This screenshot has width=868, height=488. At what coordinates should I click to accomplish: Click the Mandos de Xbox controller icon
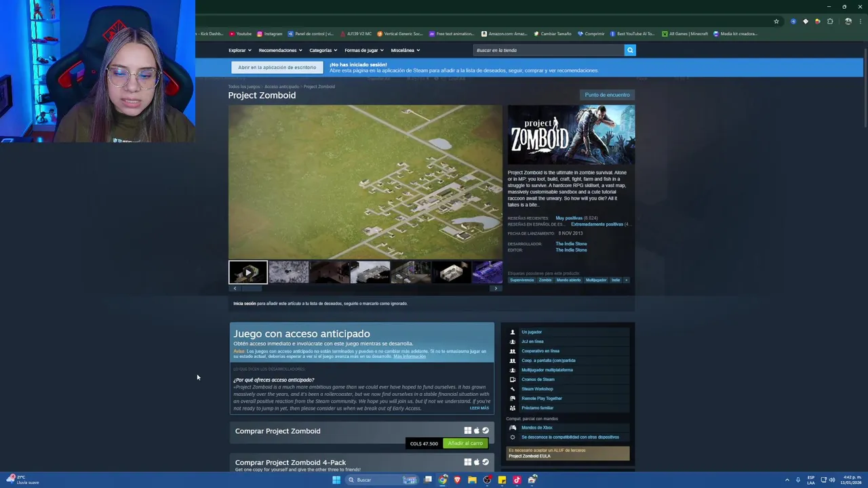coord(513,428)
